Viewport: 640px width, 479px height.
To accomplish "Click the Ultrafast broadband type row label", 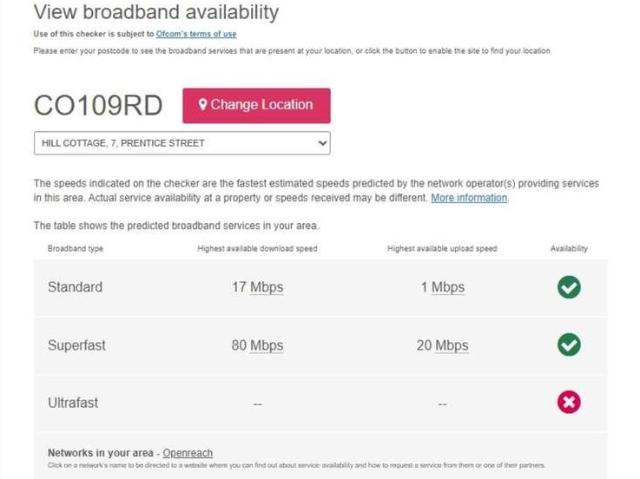I will pyautogui.click(x=73, y=403).
